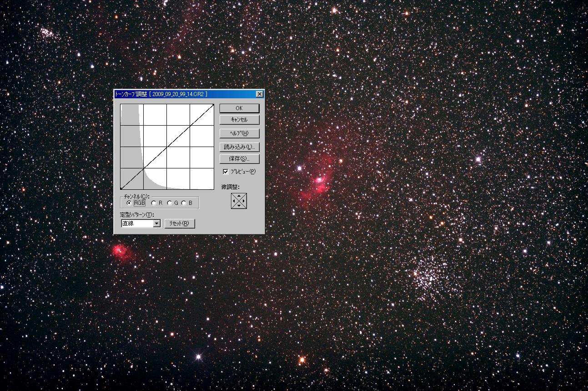Confirm with the OK button

[239, 108]
